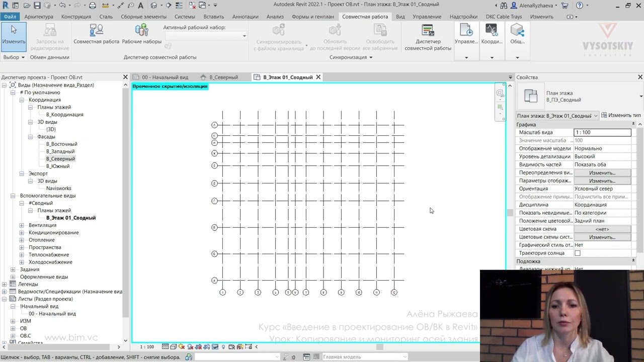Viewport: 644px width, 362px height.
Task: Click the design options icon in status bar
Action: click(307, 357)
